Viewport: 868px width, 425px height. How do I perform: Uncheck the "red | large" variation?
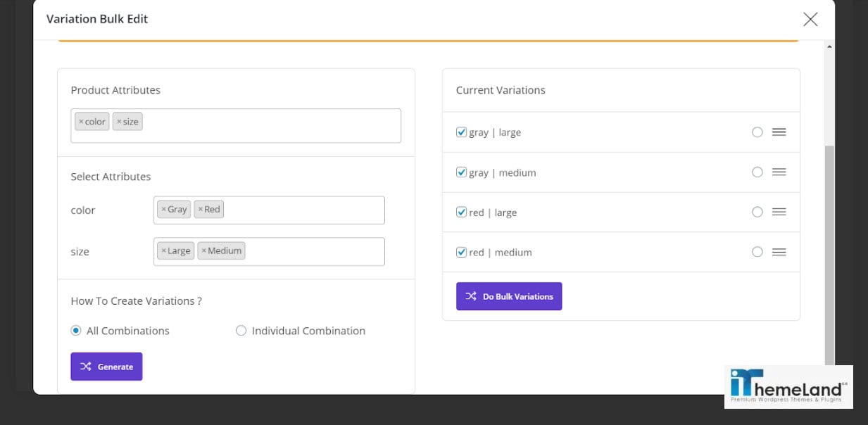pos(461,212)
